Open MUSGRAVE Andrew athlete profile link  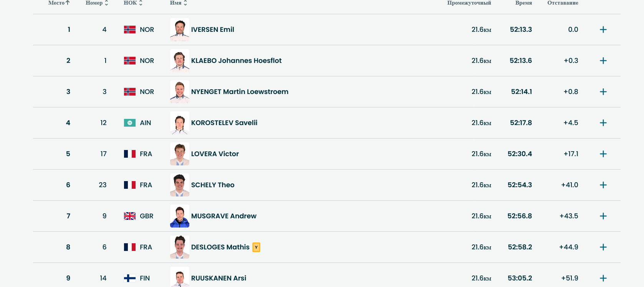pyautogui.click(x=223, y=216)
